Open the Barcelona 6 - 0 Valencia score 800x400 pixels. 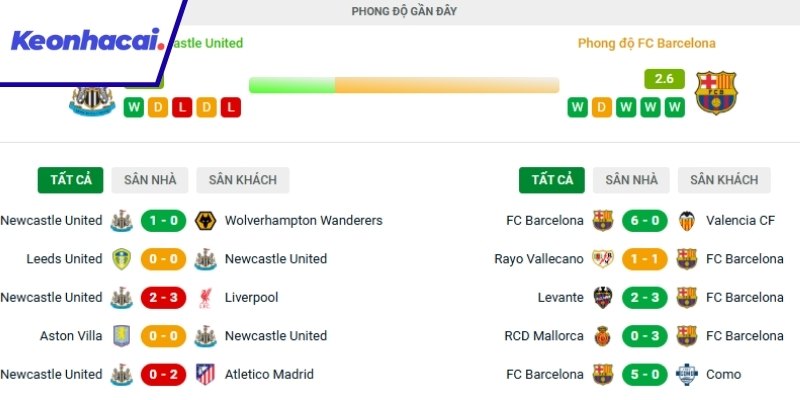(x=645, y=220)
